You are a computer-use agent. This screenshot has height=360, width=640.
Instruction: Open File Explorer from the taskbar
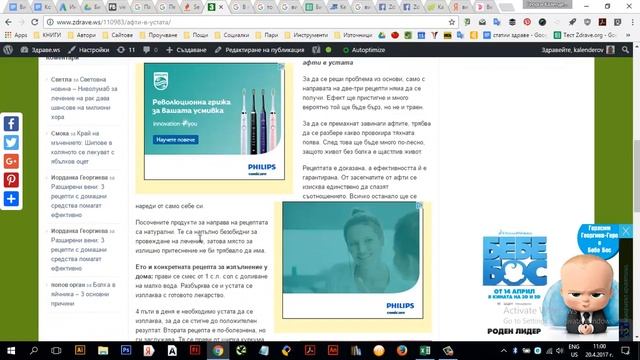click(103, 350)
